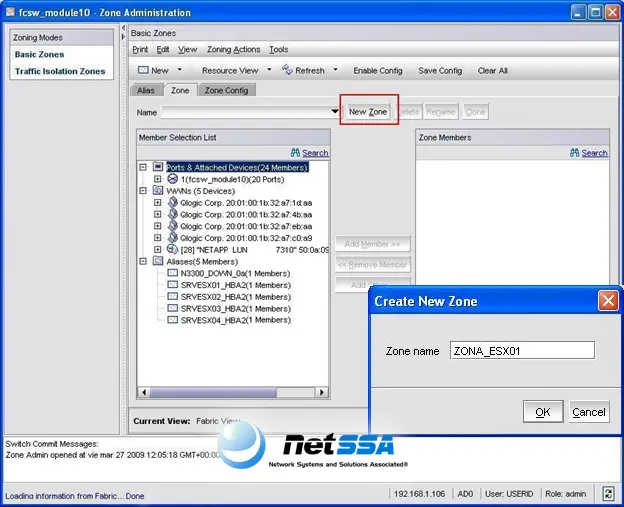This screenshot has height=507, width=624.
Task: Click the member list scroll left arrow
Action: coord(144,392)
